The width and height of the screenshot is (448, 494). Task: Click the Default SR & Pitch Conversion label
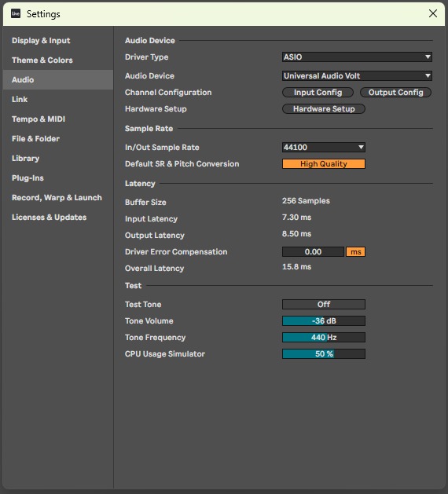182,164
